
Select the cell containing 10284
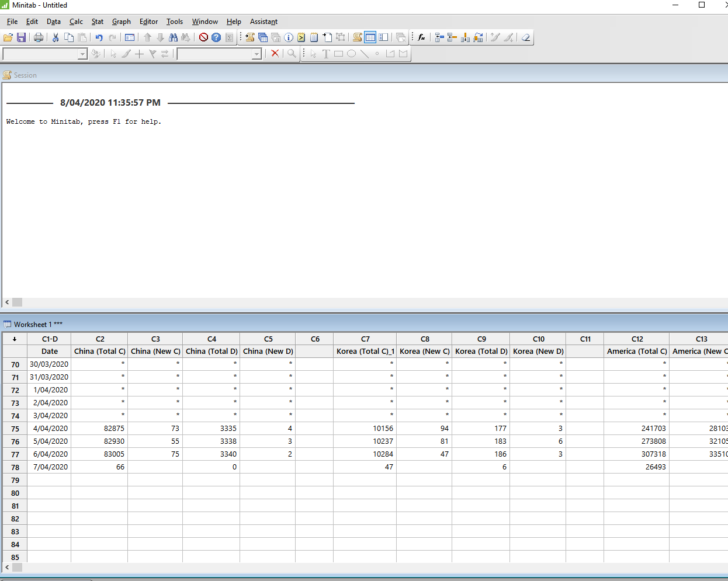tap(365, 454)
